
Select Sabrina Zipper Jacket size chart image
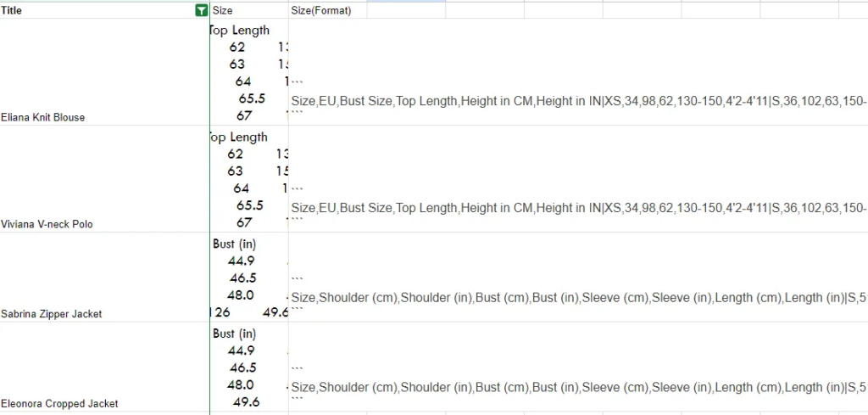click(249, 277)
